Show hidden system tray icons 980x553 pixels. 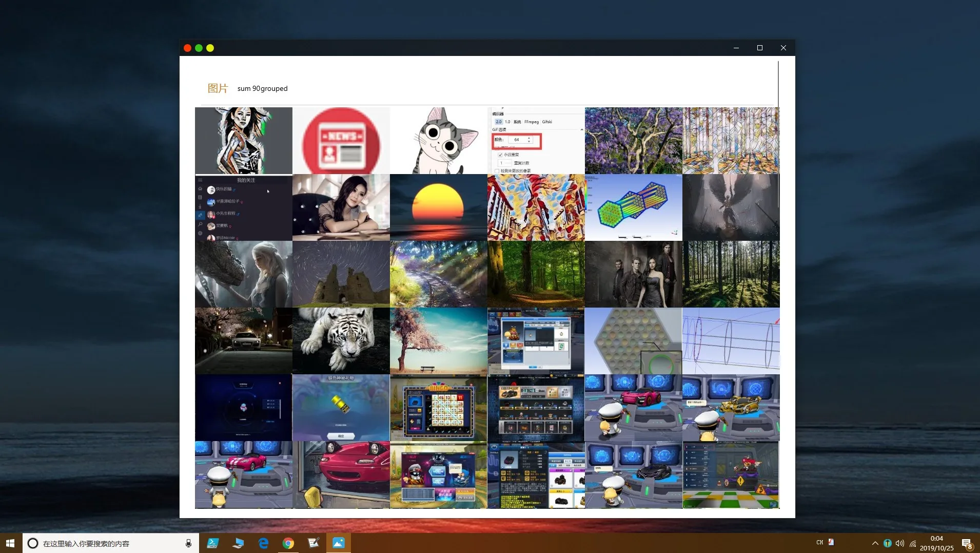click(x=875, y=543)
